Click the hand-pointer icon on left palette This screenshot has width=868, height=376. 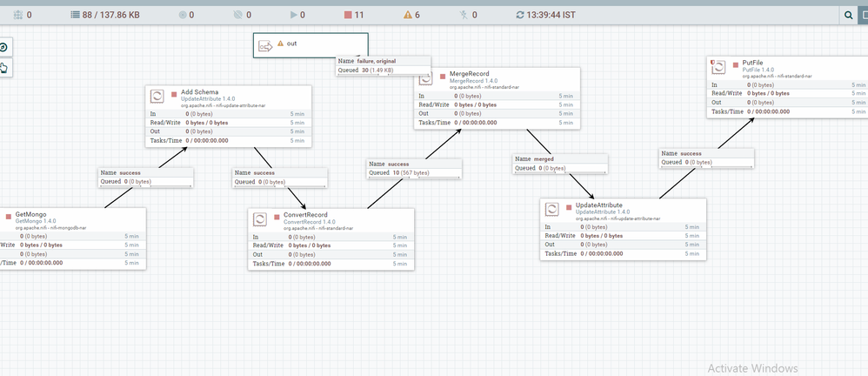[4, 66]
